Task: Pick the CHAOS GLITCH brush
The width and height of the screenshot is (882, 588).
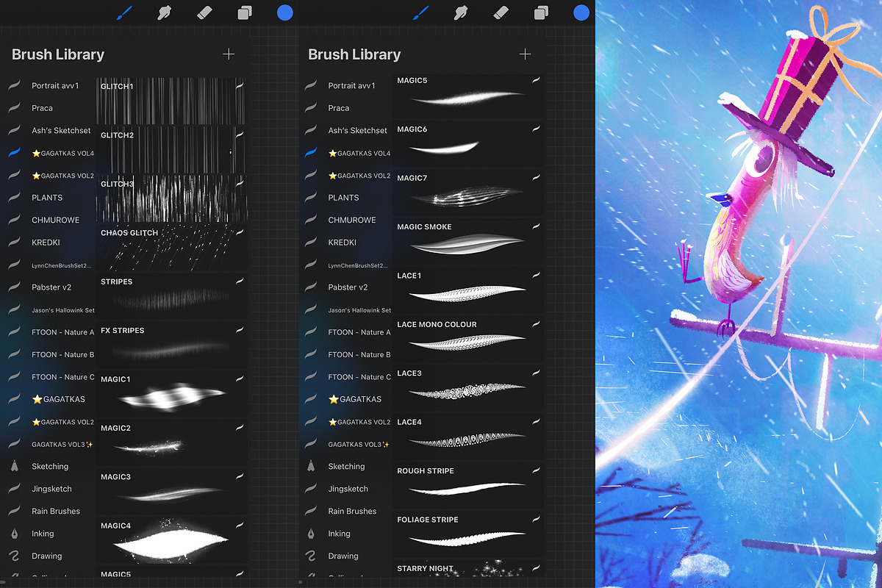Action: 171,248
